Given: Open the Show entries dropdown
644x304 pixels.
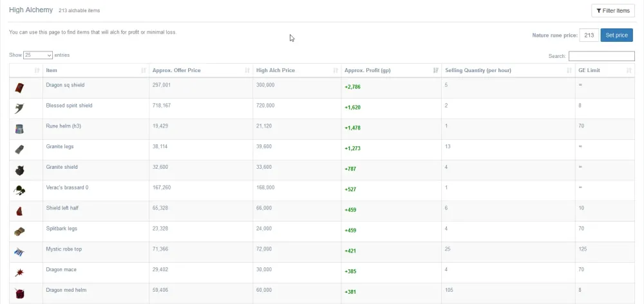Looking at the screenshot, I should [38, 55].
